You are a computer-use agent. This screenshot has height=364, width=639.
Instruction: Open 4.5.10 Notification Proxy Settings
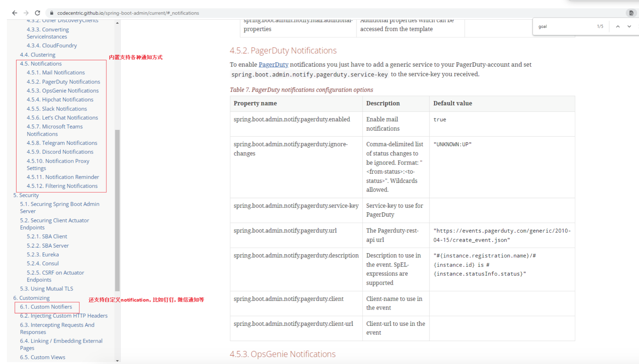click(x=58, y=165)
